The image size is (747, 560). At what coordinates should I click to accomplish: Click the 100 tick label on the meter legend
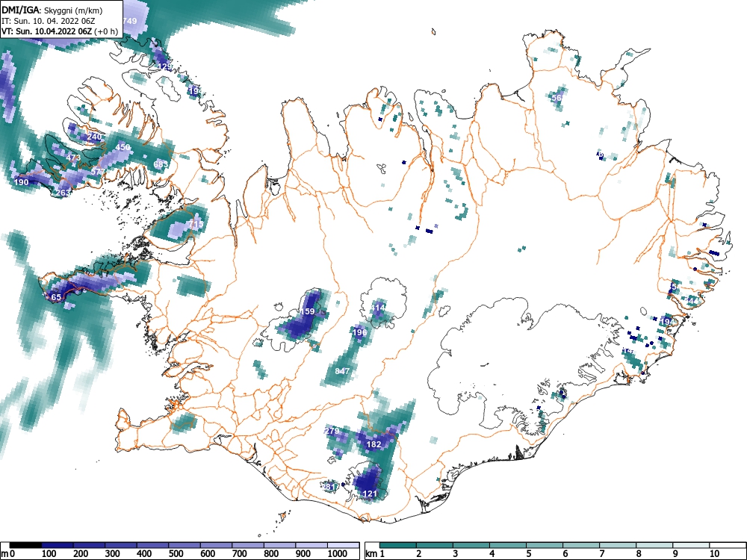pos(49,554)
